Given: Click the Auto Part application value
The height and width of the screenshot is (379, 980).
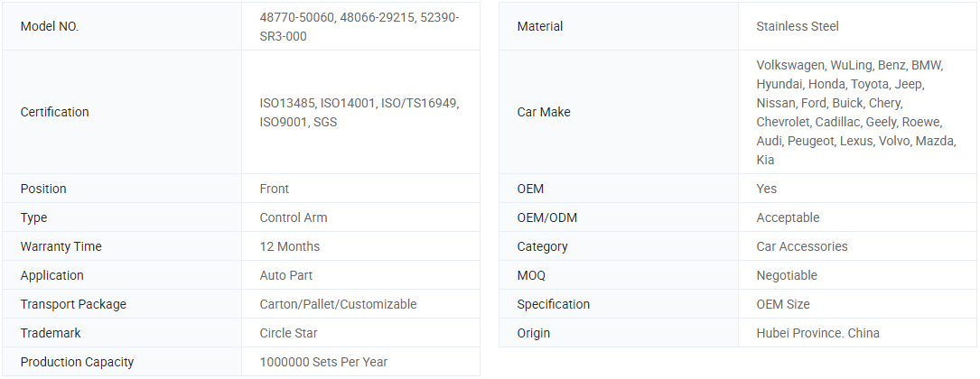Looking at the screenshot, I should [x=286, y=275].
